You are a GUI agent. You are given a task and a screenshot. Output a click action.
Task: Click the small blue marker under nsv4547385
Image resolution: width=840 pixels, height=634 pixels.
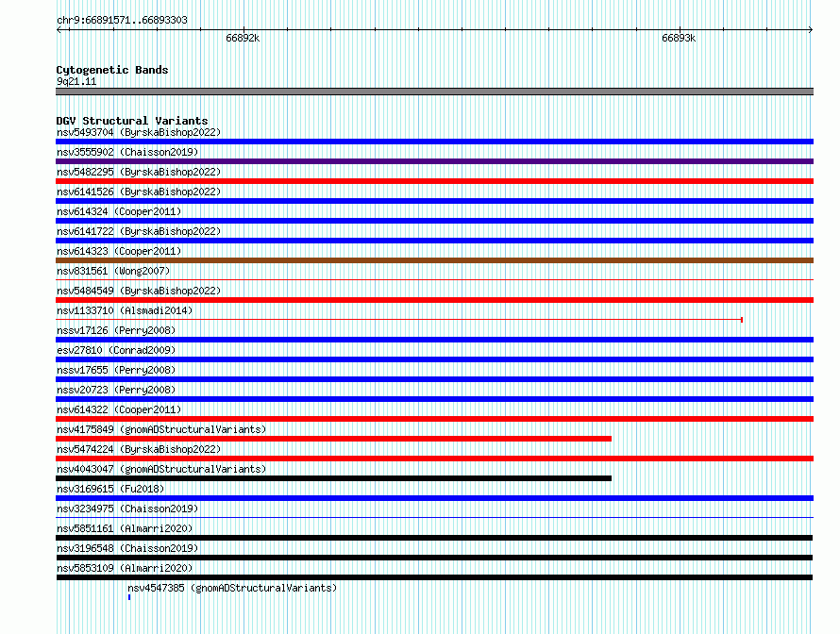129,597
